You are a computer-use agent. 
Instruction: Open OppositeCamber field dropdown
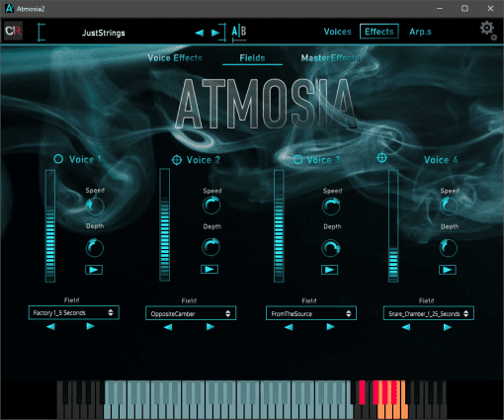191,313
